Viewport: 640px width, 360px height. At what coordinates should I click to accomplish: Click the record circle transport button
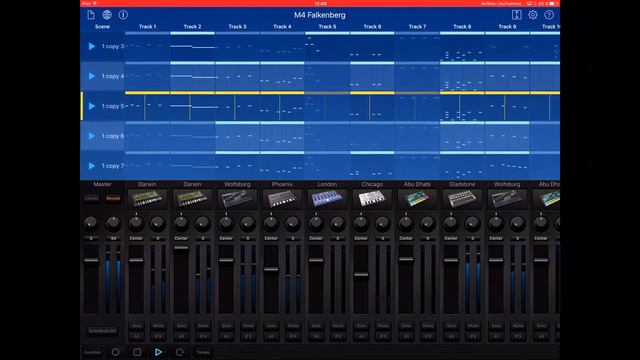116,352
